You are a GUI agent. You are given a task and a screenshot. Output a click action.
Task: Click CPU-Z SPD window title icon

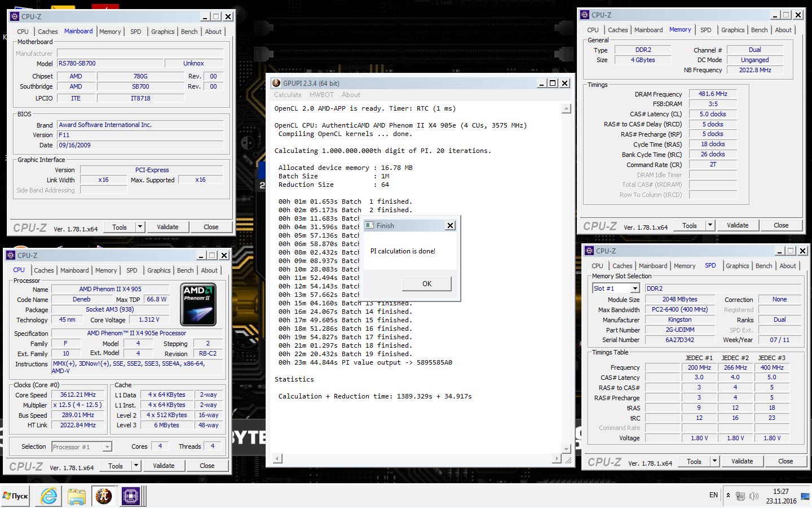[x=590, y=251]
